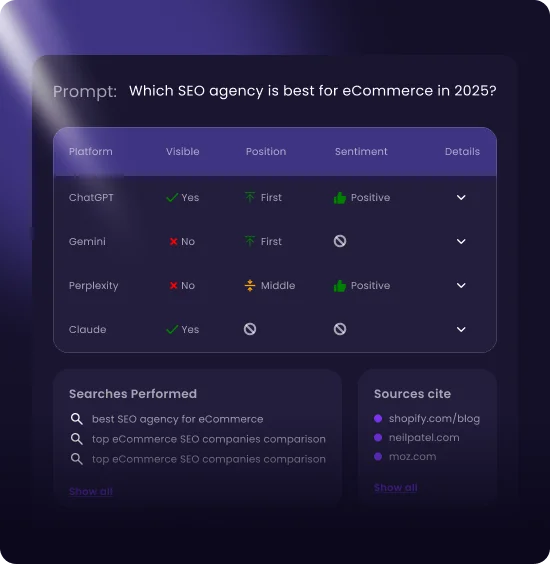Open the moz.com source
This screenshot has height=564, width=550.
coord(413,457)
